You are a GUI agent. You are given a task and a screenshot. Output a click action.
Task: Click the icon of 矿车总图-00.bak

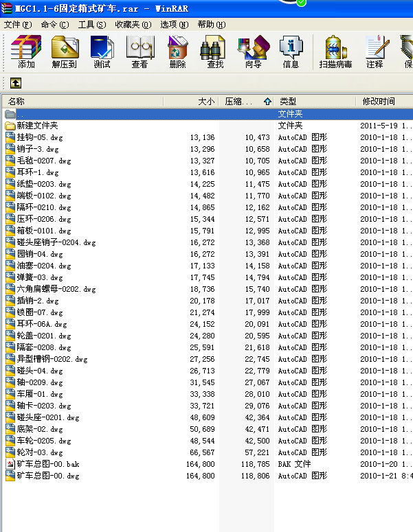tap(10, 464)
